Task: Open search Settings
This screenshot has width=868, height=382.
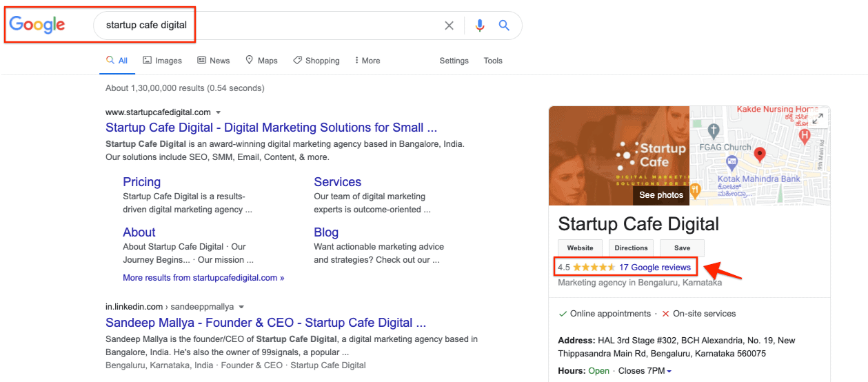Action: coord(454,61)
